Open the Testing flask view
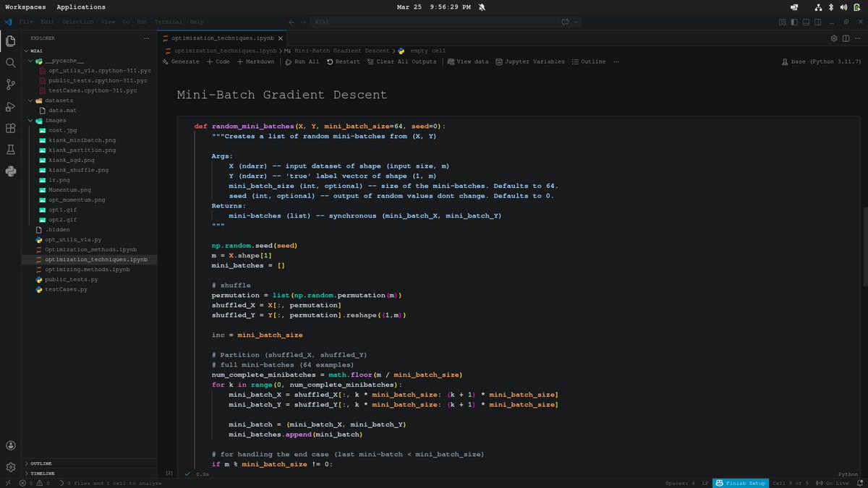 tap(10, 150)
